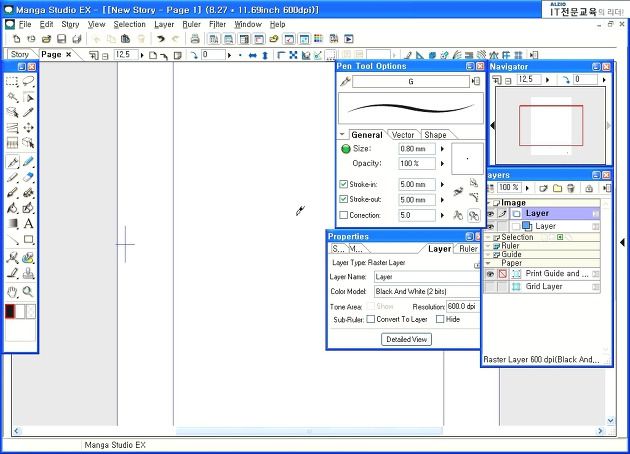Click the Print icon in toolbar
Image resolution: width=630 pixels, height=454 pixels.
click(x=195, y=39)
